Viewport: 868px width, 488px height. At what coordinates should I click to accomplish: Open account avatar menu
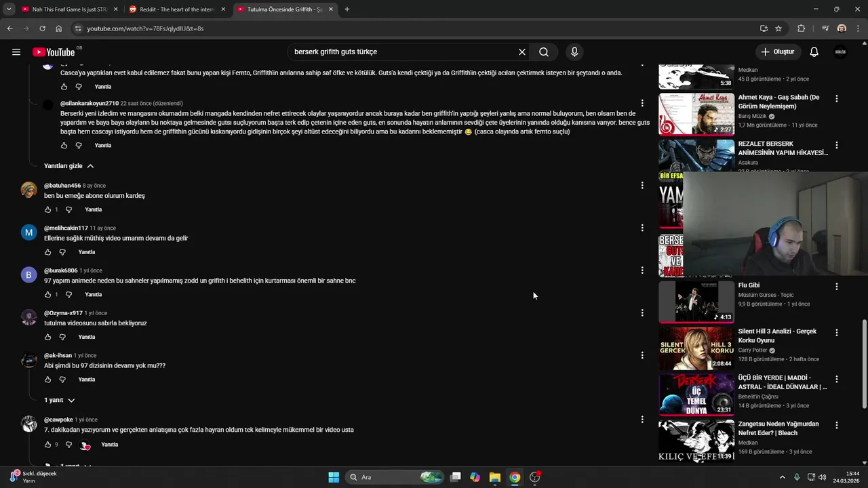(x=840, y=52)
